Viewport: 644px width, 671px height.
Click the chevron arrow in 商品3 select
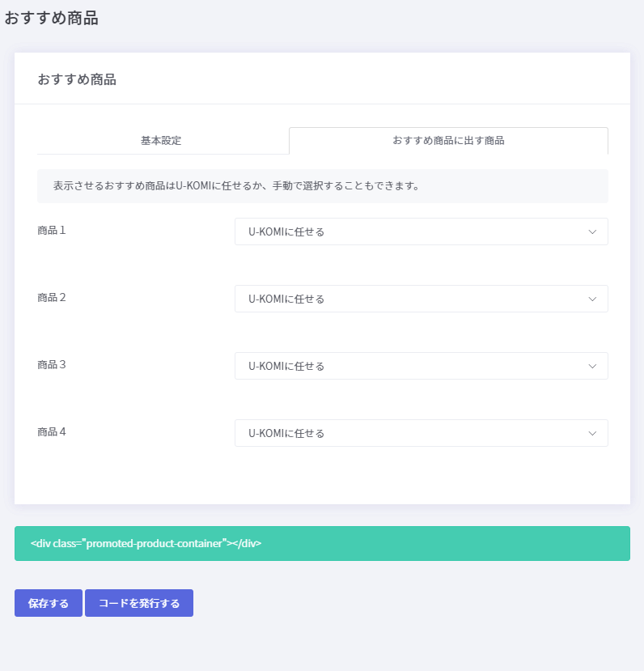tap(592, 367)
